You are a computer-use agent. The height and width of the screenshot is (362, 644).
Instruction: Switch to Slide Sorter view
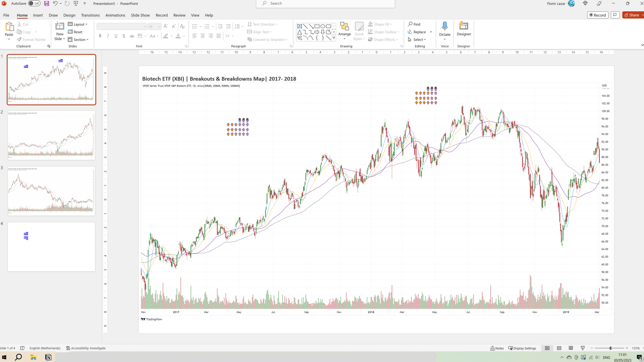pyautogui.click(x=559, y=348)
